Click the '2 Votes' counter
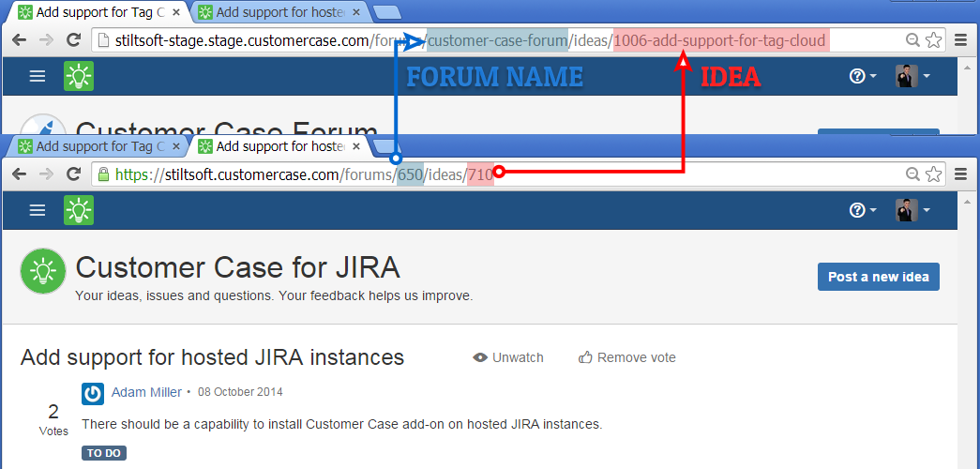 tap(53, 419)
